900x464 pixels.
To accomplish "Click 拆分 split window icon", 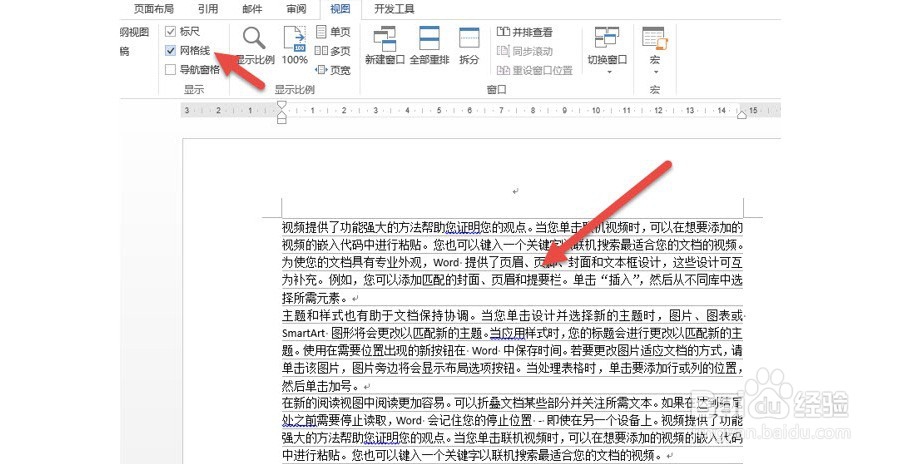I will point(469,45).
